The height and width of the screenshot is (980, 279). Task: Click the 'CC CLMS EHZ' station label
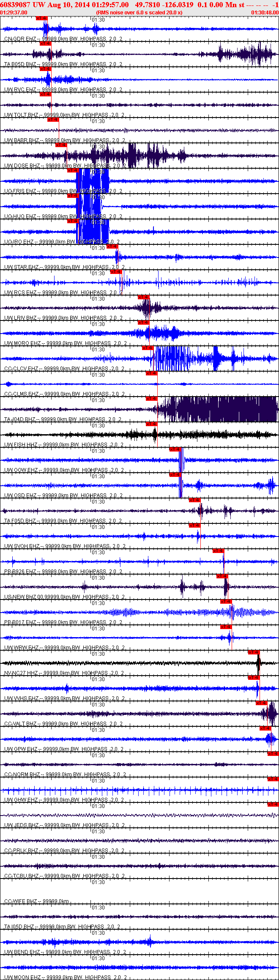(x=21, y=394)
